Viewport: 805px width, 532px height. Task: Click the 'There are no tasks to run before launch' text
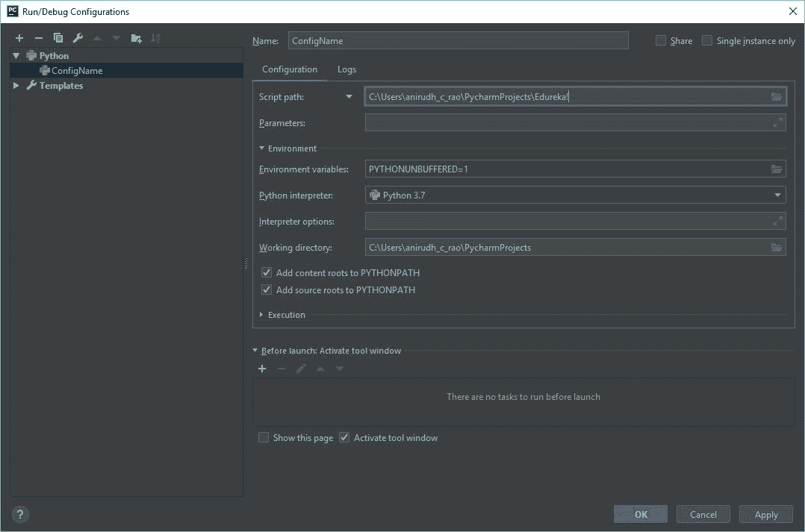pos(523,396)
